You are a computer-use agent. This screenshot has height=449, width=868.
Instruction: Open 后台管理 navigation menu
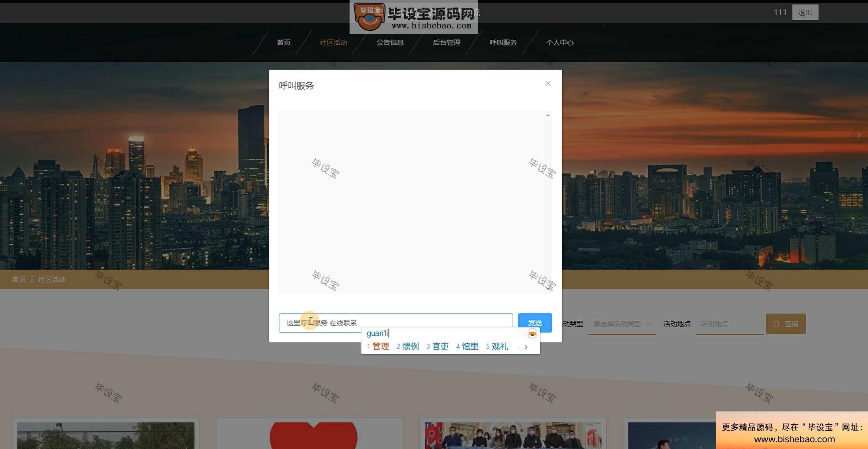447,42
